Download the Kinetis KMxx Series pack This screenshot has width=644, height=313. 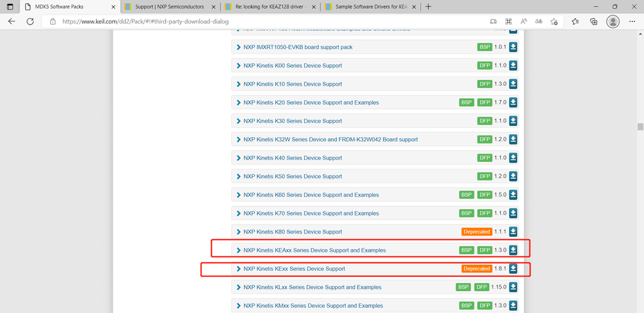513,306
